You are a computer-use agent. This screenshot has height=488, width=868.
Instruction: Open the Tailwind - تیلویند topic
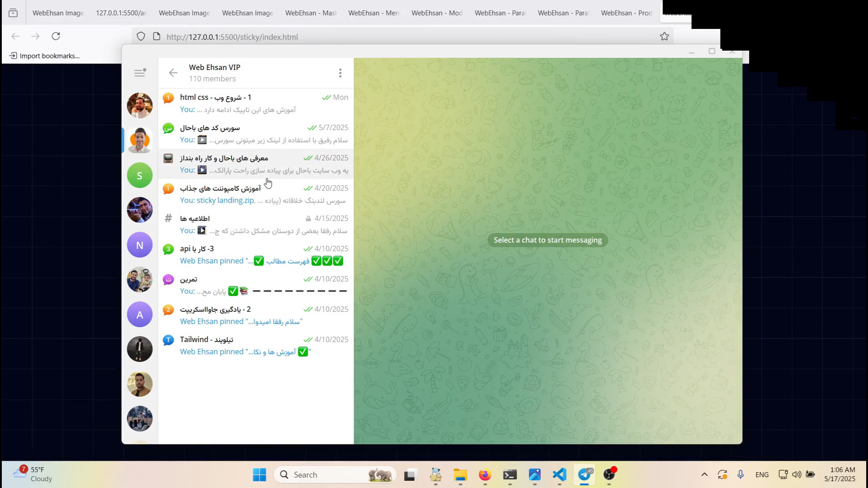256,345
